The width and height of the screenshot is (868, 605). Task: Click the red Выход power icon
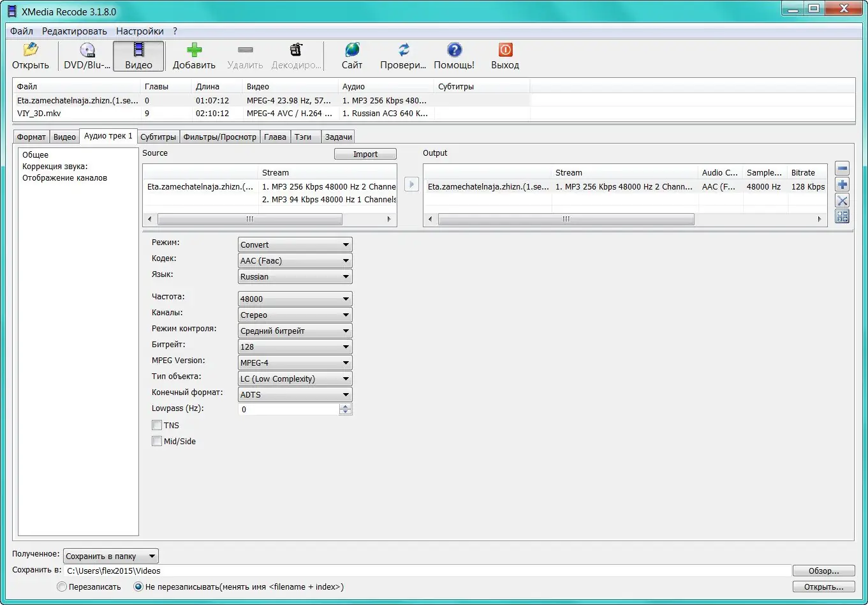[x=505, y=50]
